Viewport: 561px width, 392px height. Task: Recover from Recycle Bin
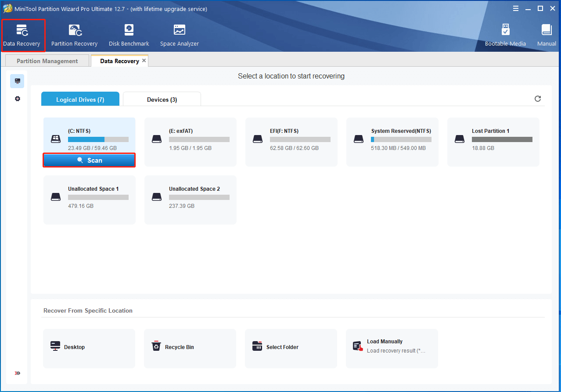click(190, 349)
